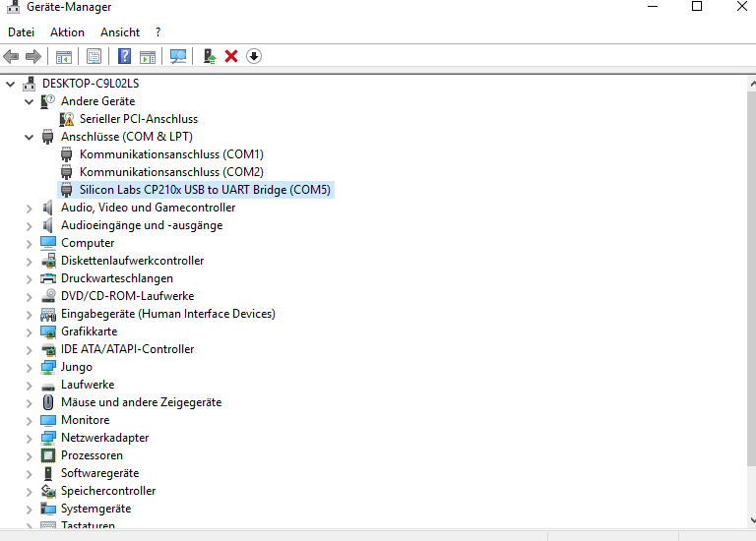Screen dimensions: 756x541
Task: Click the Prozessoren chip icon
Action: click(48, 455)
